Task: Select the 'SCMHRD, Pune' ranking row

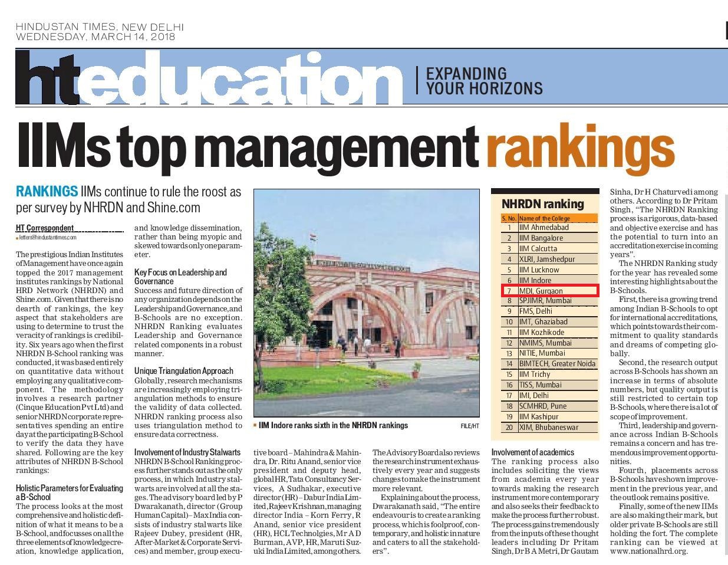Action: pyautogui.click(x=549, y=406)
